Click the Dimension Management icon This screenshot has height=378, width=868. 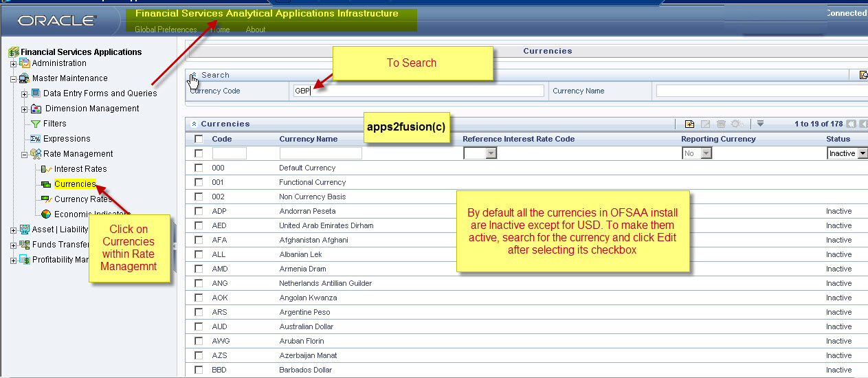(x=36, y=109)
